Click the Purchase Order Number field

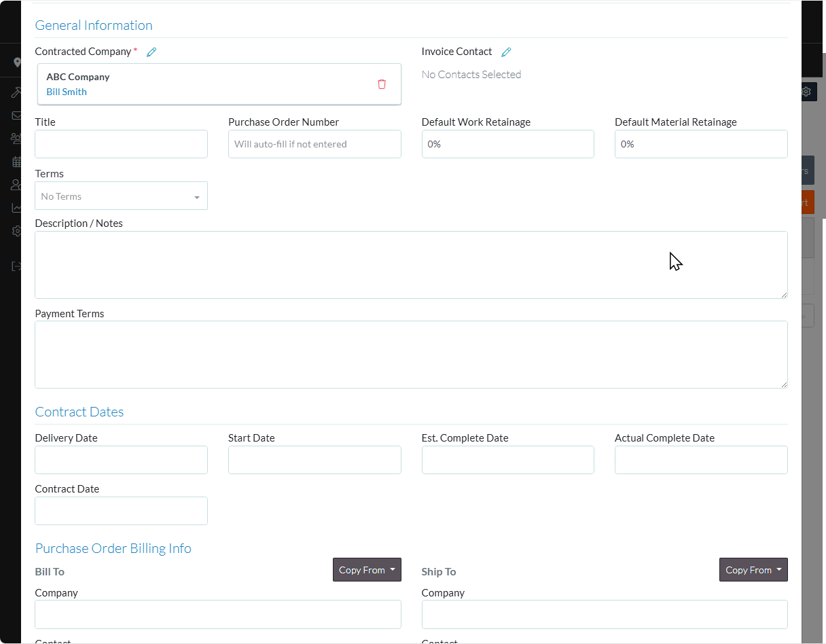315,144
